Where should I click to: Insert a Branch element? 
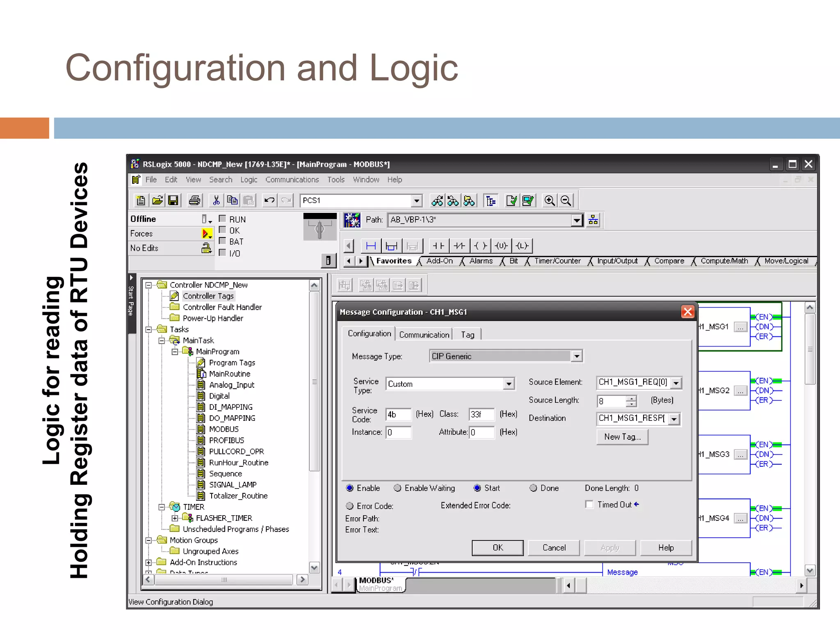tap(392, 246)
